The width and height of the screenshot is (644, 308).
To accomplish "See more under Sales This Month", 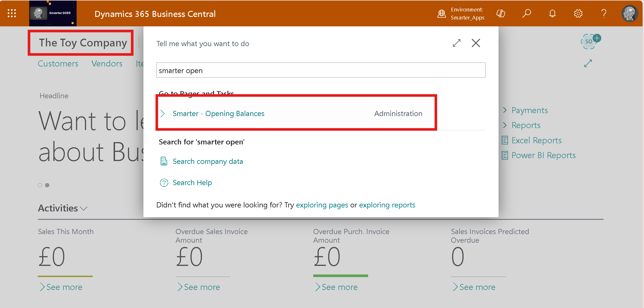I will [61, 287].
